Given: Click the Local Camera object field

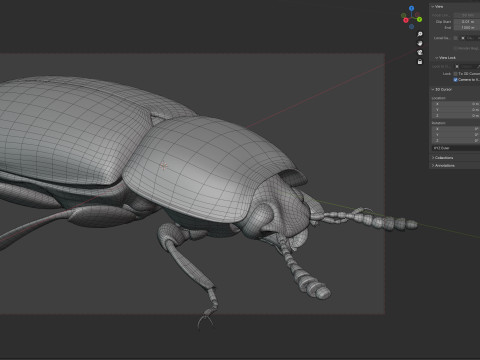Looking at the screenshot, I should (471, 38).
